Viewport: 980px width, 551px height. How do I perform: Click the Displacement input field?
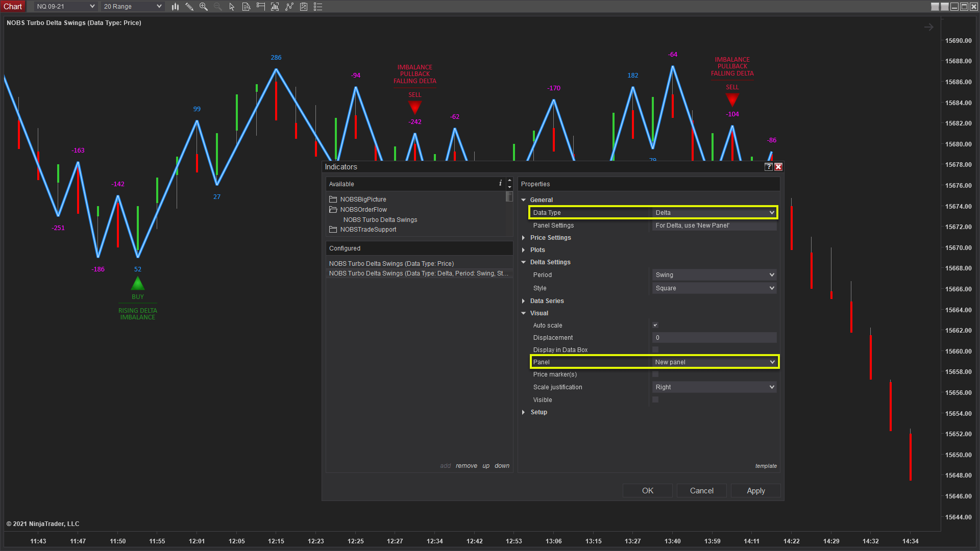pyautogui.click(x=715, y=338)
